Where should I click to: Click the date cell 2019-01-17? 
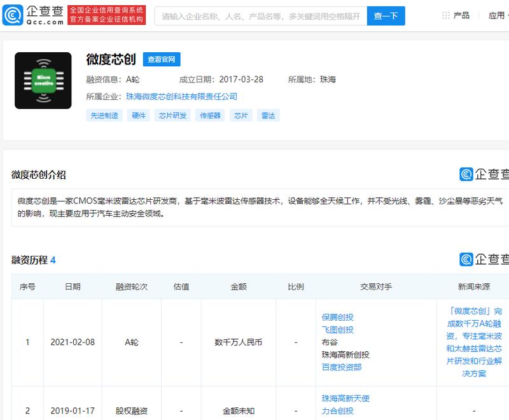[73, 411]
